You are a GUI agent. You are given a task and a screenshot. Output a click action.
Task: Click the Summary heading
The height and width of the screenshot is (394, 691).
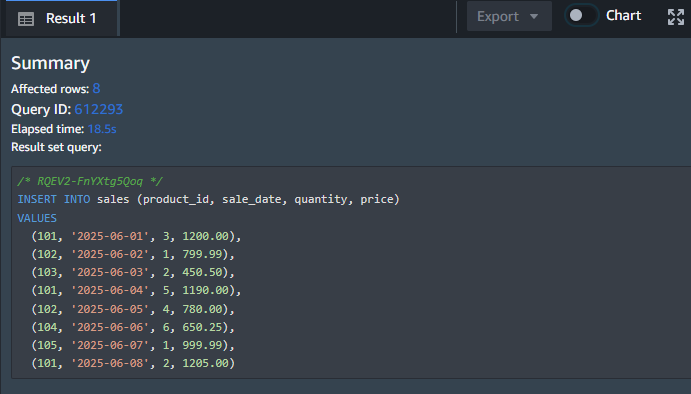50,63
